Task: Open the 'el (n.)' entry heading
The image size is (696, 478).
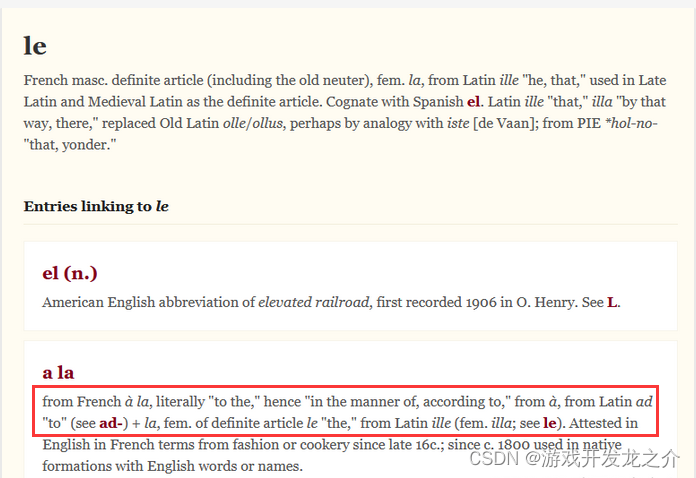Action: [70, 273]
